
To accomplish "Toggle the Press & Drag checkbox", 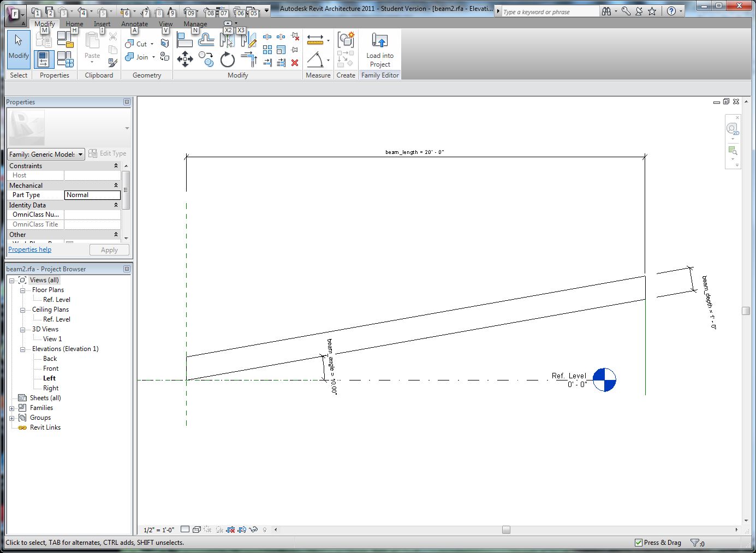I will [x=638, y=542].
